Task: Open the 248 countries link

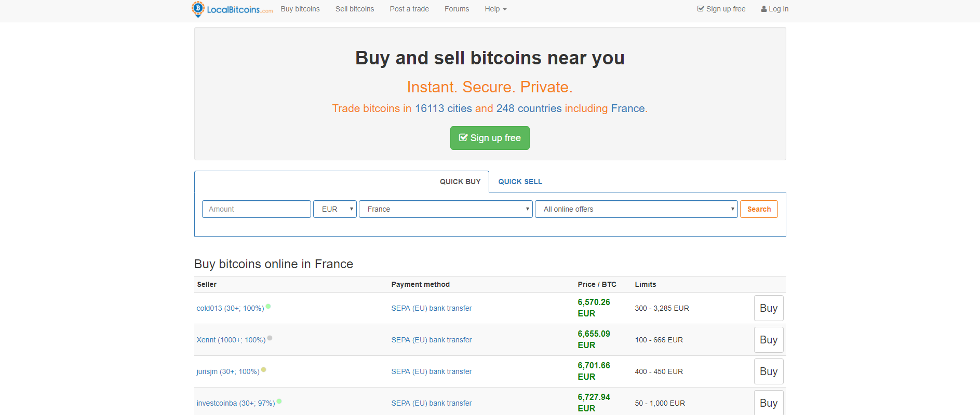Action: coord(529,108)
